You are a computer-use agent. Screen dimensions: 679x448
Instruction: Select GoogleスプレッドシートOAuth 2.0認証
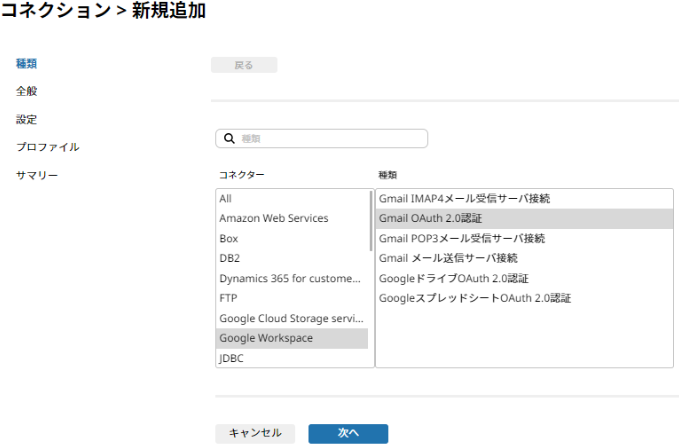coord(524,298)
